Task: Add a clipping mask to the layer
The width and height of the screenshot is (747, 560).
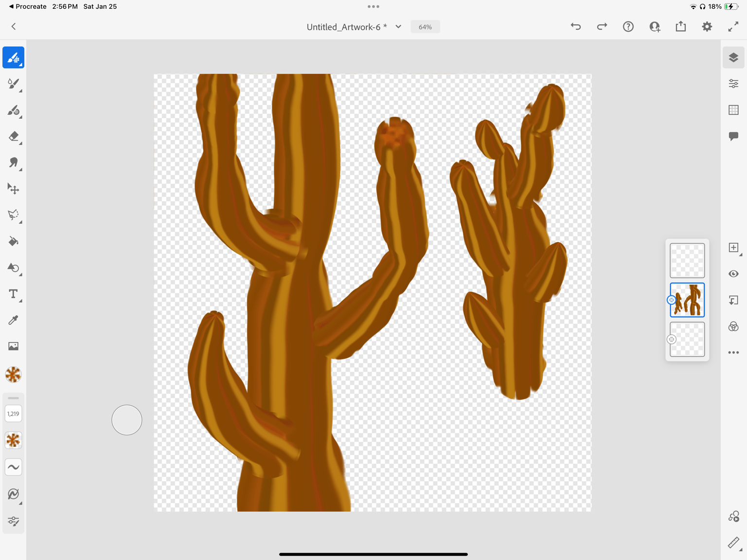Action: click(x=733, y=300)
